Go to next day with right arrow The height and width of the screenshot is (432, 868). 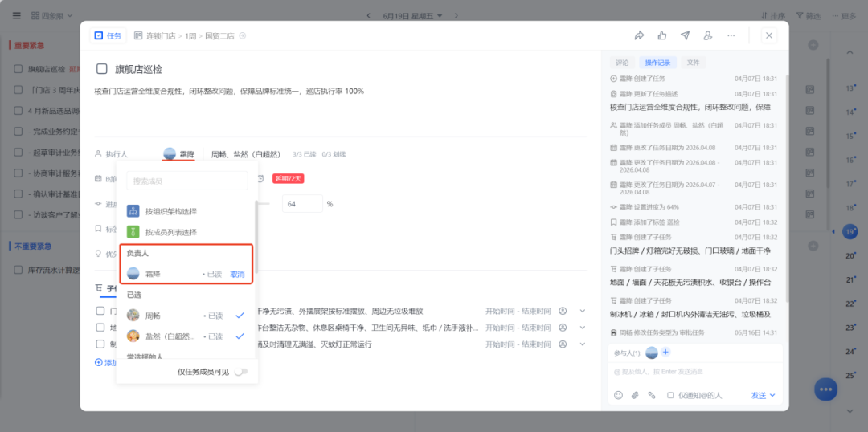tap(457, 15)
